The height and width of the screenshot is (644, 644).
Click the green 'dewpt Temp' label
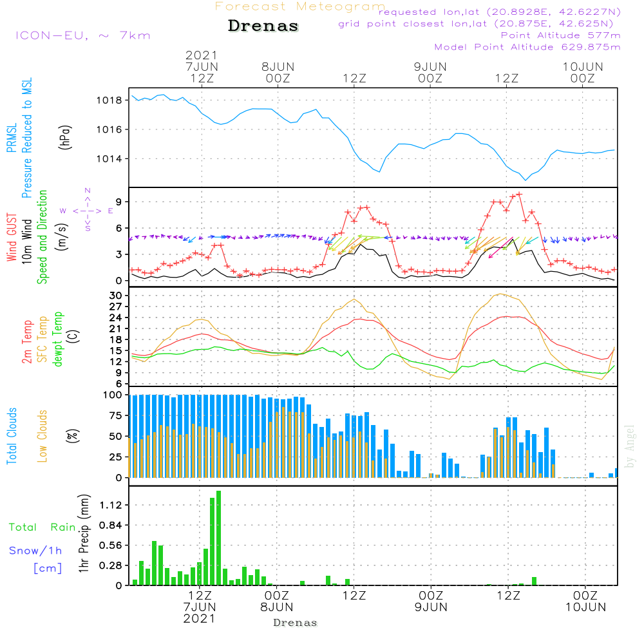tap(58, 339)
